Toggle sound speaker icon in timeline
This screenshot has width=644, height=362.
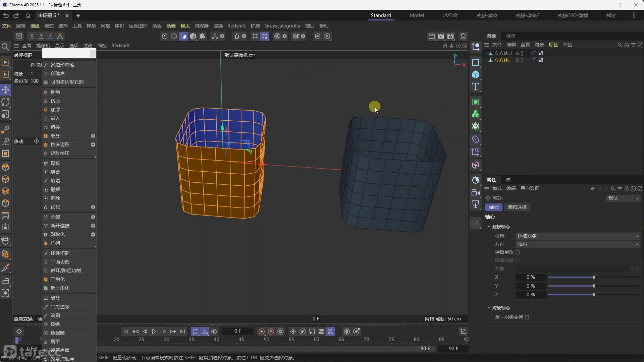point(214,331)
